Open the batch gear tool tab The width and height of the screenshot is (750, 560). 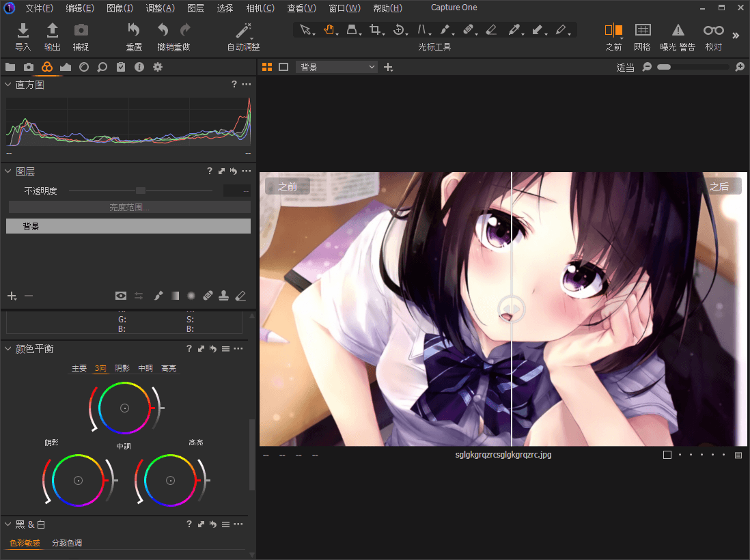(x=157, y=67)
